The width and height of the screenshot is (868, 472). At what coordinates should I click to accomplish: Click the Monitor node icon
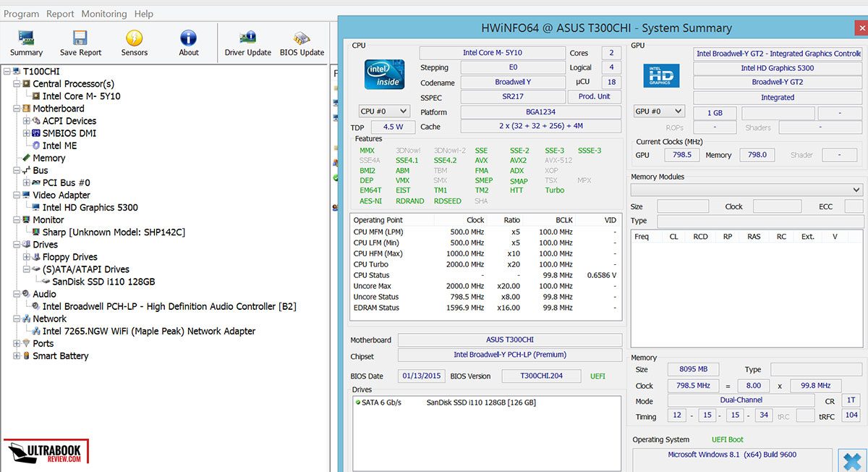point(27,219)
